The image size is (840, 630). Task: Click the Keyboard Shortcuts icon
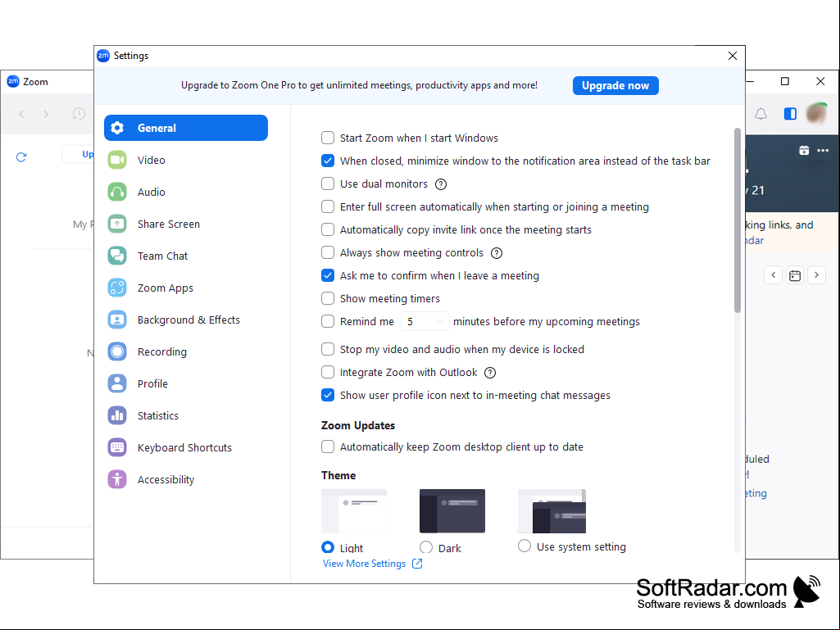coord(117,447)
